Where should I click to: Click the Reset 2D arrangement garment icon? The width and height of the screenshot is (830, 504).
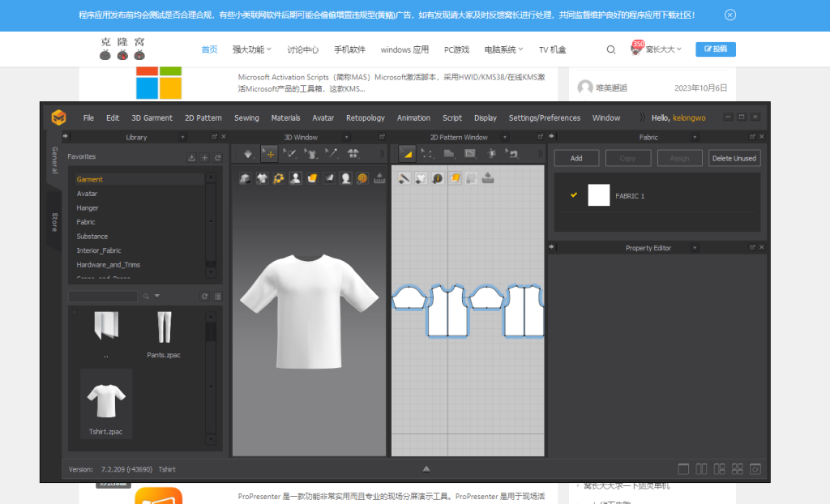(353, 154)
